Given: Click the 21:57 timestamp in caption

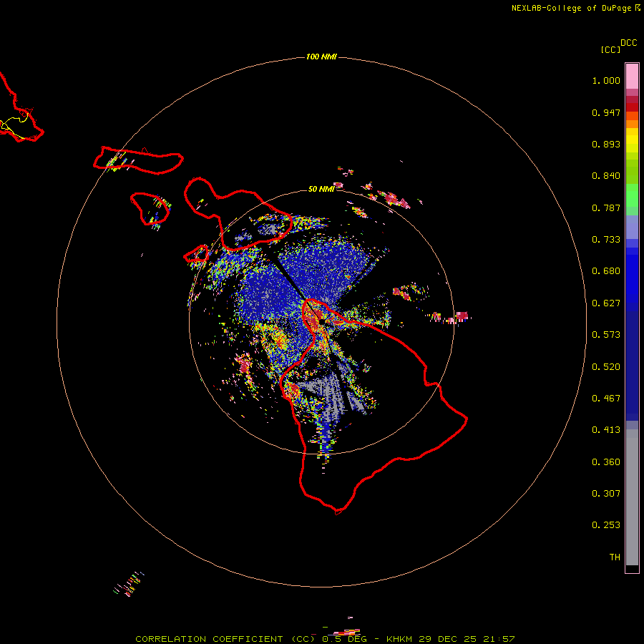Looking at the screenshot, I should [499, 639].
